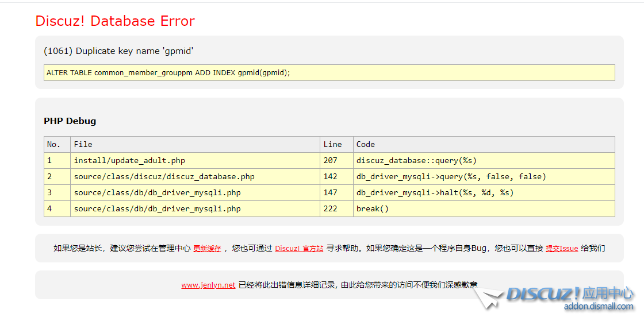Select db_driver_mysqli->query code cell
644x321 pixels.
click(x=484, y=177)
